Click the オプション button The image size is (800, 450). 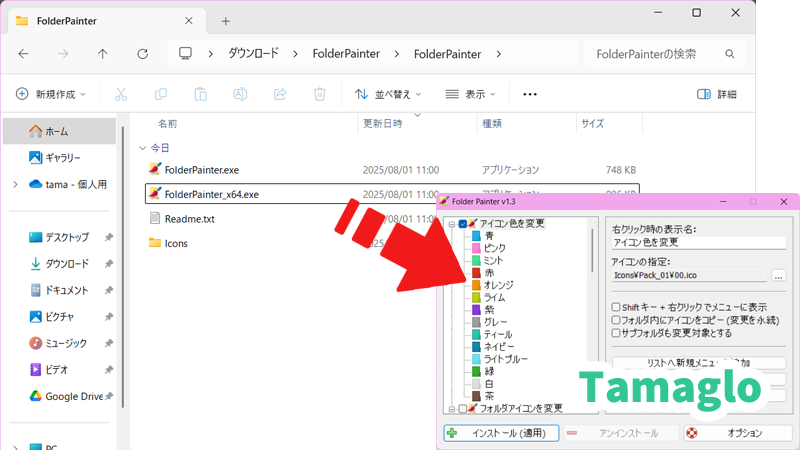coord(738,433)
